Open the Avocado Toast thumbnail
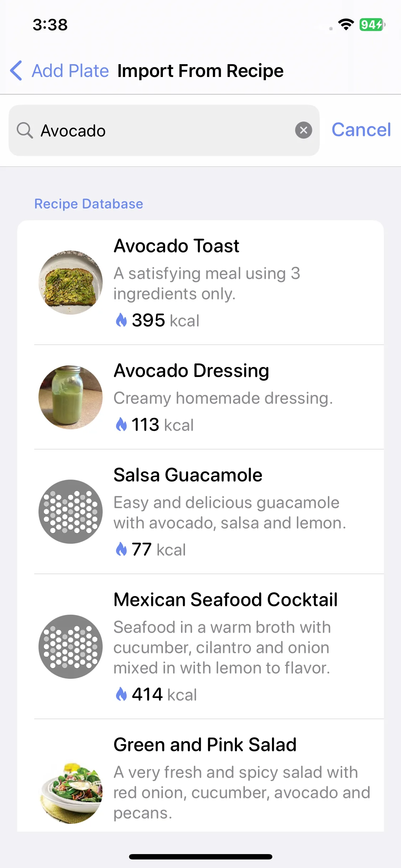Image resolution: width=401 pixels, height=868 pixels. 71,283
